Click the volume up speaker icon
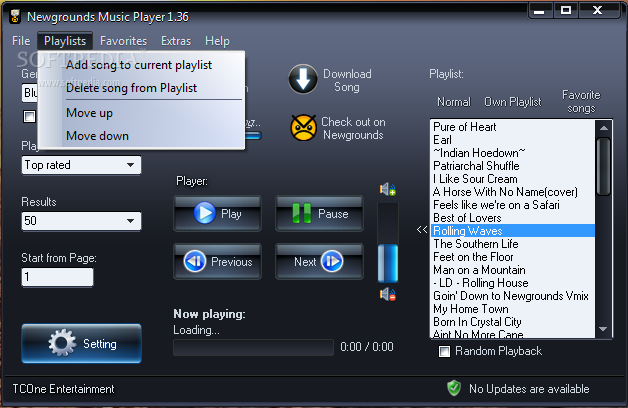 click(388, 189)
